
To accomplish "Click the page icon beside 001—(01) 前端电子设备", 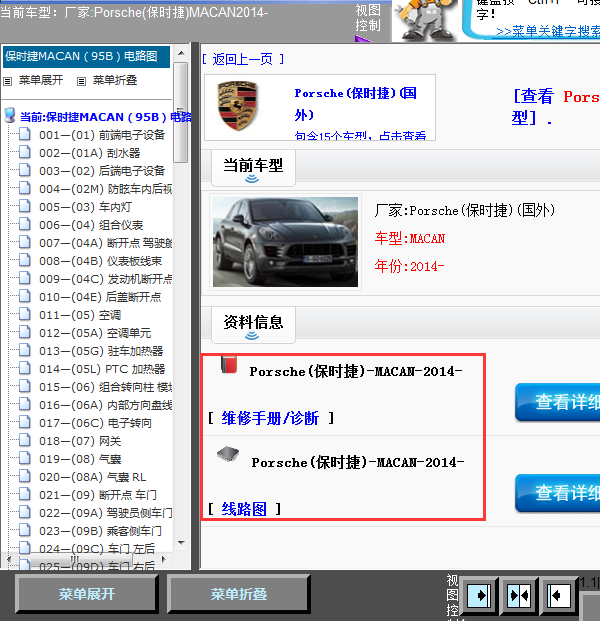I will pyautogui.click(x=25, y=134).
